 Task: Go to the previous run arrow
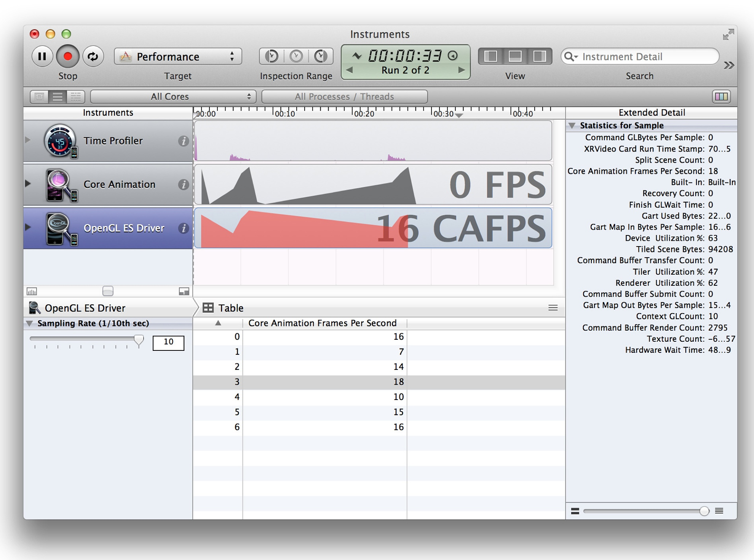[349, 70]
